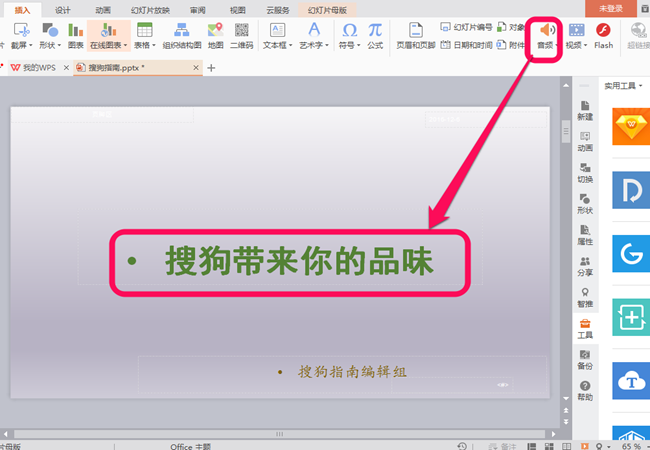650x450 pixels.
Task: Expand the ribbon 形状 dropdown arrow
Action: [x=59, y=45]
